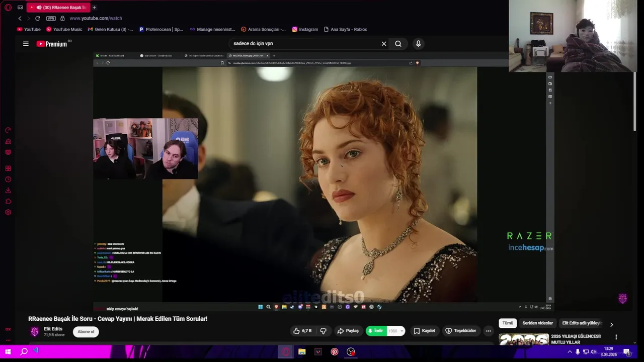
Task: Open options for 2026 Yılbaşı Eğlencesi video
Action: coord(616,337)
